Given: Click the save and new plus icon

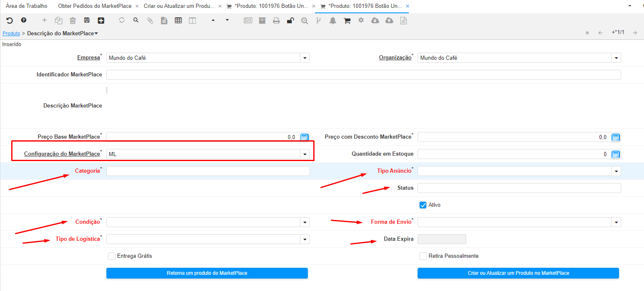Looking at the screenshot, I should (x=101, y=20).
